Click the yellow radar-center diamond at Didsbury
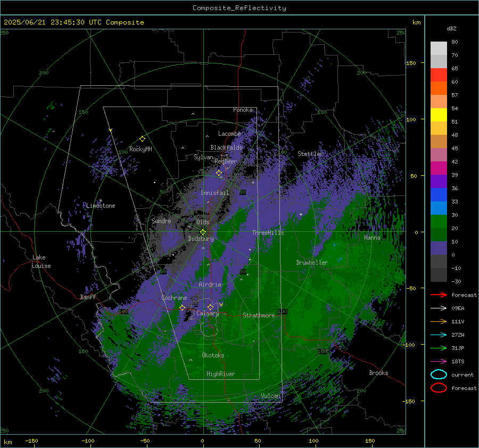The height and width of the screenshot is (448, 479). 203,232
